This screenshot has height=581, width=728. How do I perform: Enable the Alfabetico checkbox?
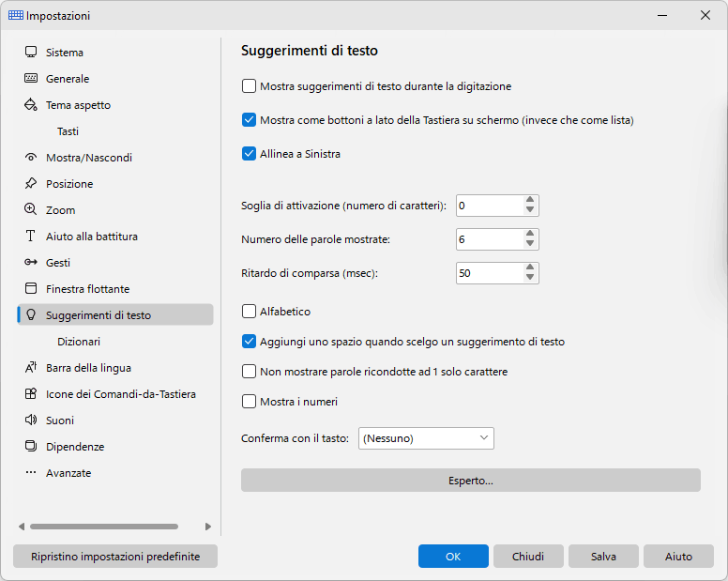click(249, 312)
